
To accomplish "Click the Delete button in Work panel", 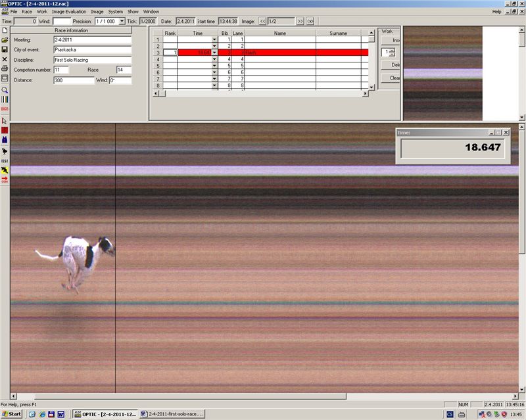I will click(390, 65).
